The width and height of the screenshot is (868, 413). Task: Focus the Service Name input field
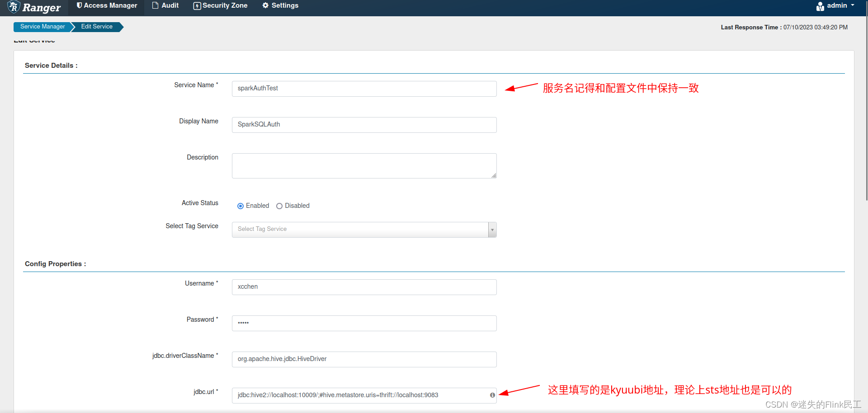(x=364, y=89)
